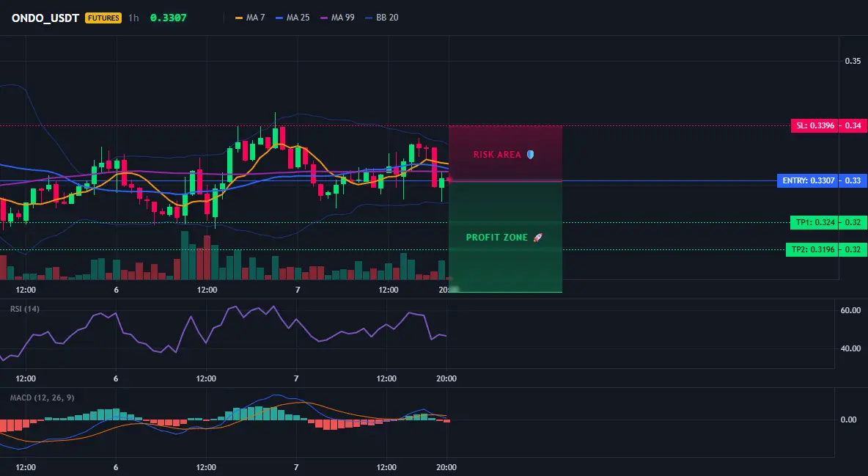This screenshot has height=476, width=868.
Task: Click the dark blue BB 20 color marker
Action: click(369, 18)
